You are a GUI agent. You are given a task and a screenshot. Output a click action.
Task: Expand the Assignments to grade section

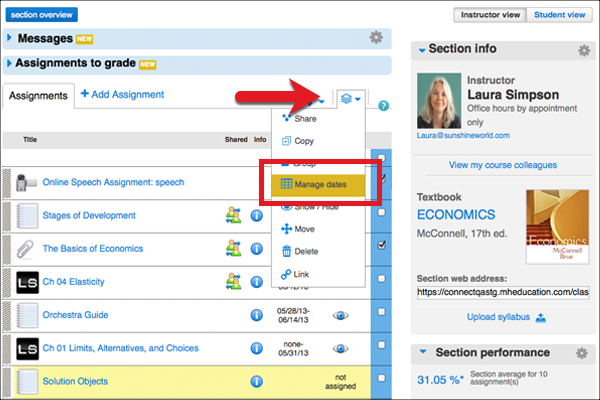click(10, 64)
